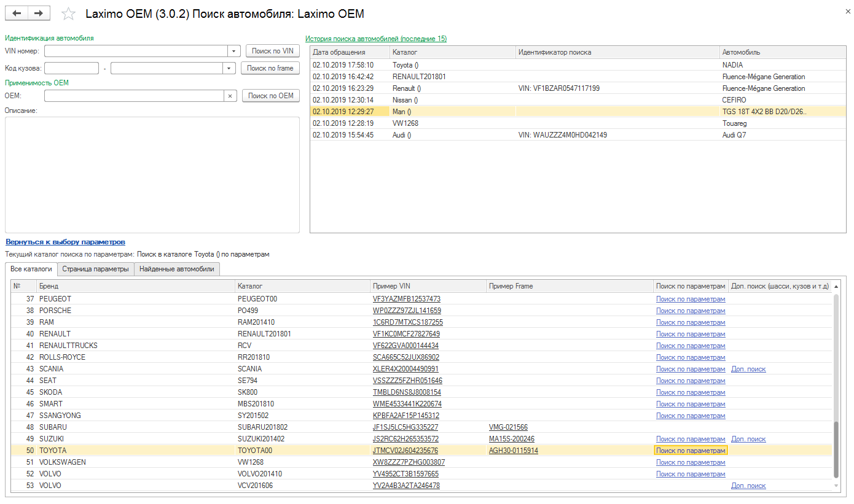Click Доп. поиск link in SUZUKI row
854x504 pixels.
pos(748,439)
